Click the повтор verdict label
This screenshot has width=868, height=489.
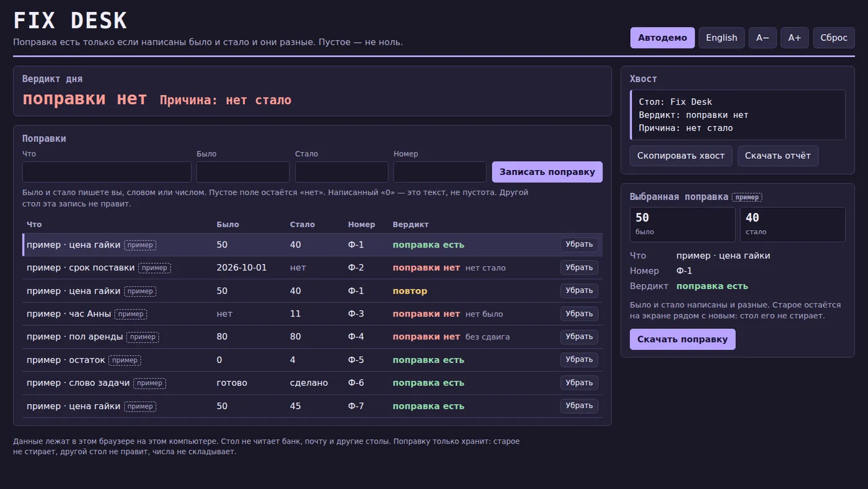[x=410, y=291]
